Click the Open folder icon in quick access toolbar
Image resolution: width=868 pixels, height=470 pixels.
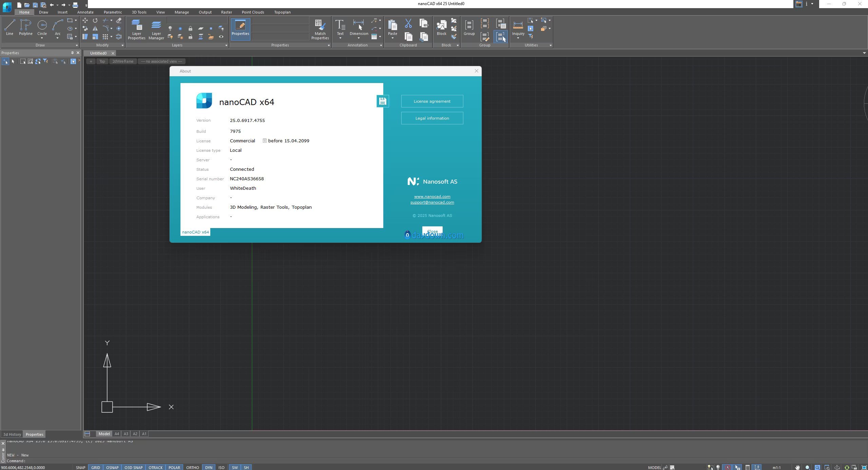pos(27,5)
